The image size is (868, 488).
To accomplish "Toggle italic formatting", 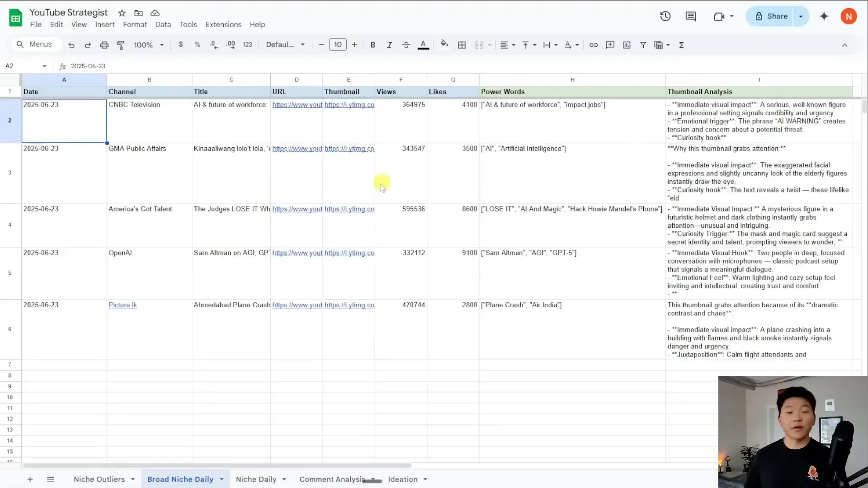I will click(x=389, y=45).
